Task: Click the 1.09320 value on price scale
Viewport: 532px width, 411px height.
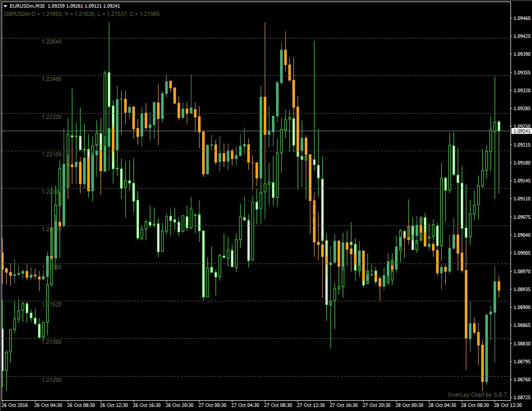Action: [521, 91]
